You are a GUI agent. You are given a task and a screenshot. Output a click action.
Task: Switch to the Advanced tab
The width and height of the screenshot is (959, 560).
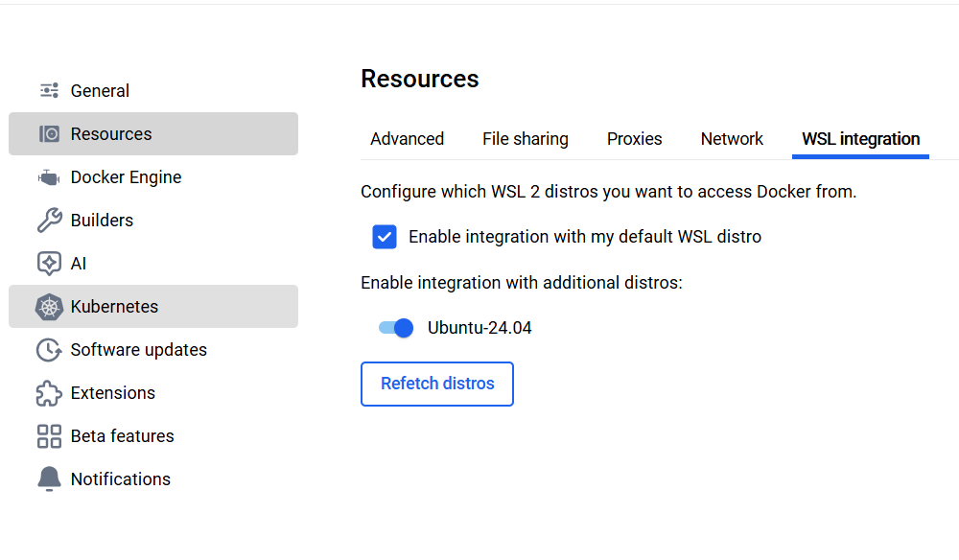pos(408,139)
